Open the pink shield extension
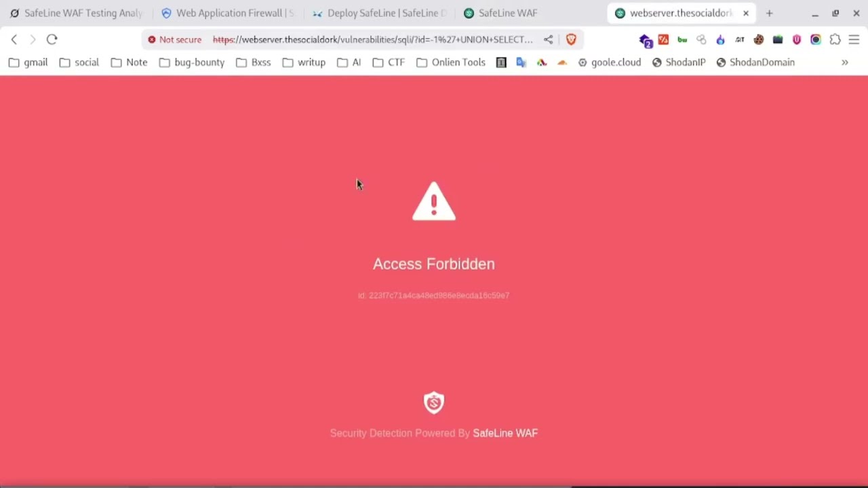The image size is (868, 488). [797, 39]
